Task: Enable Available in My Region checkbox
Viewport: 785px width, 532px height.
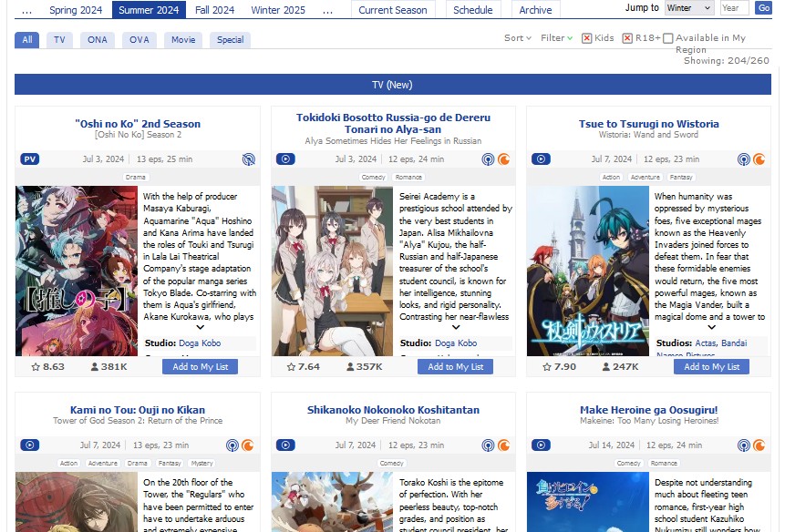Action: tap(668, 38)
